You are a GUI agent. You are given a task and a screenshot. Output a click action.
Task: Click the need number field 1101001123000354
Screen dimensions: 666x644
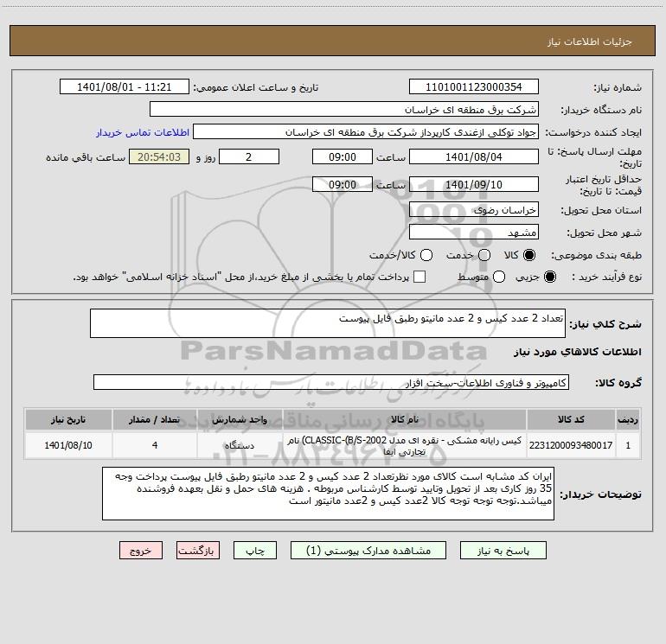474,86
